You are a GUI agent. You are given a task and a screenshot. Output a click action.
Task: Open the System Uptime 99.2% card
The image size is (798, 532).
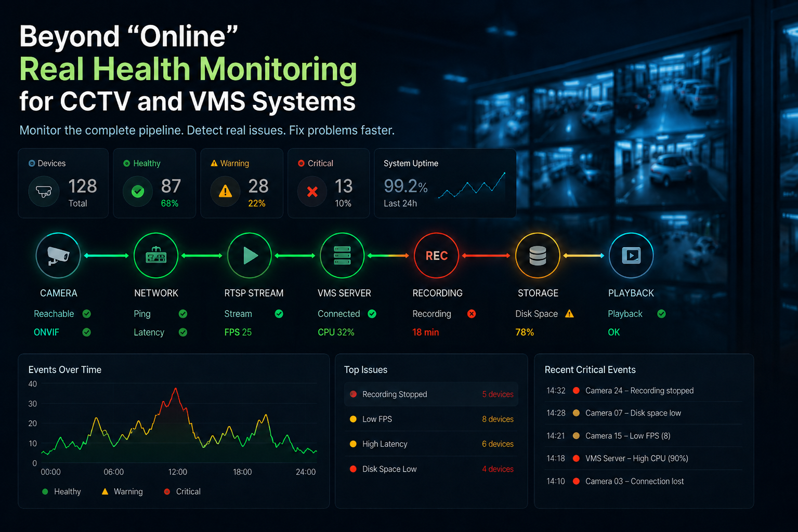pyautogui.click(x=445, y=183)
